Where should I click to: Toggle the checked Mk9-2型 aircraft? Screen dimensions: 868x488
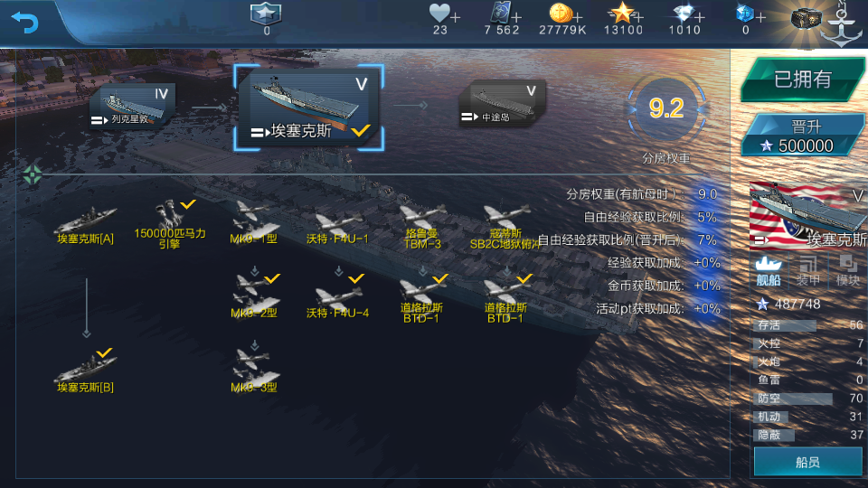[x=255, y=296]
